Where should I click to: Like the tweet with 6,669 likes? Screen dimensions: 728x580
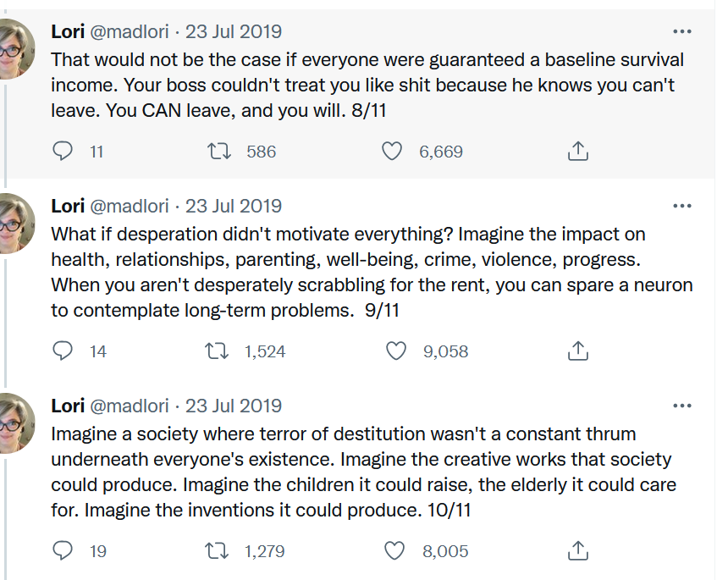[392, 152]
